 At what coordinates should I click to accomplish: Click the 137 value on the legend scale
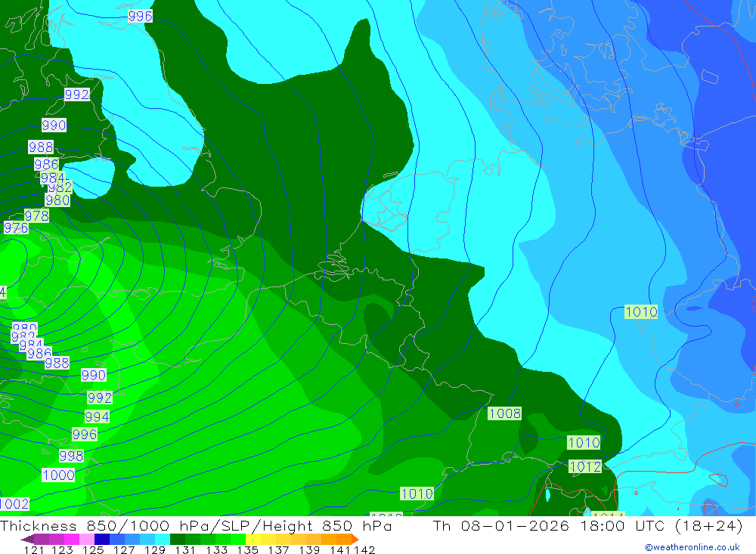click(x=279, y=550)
